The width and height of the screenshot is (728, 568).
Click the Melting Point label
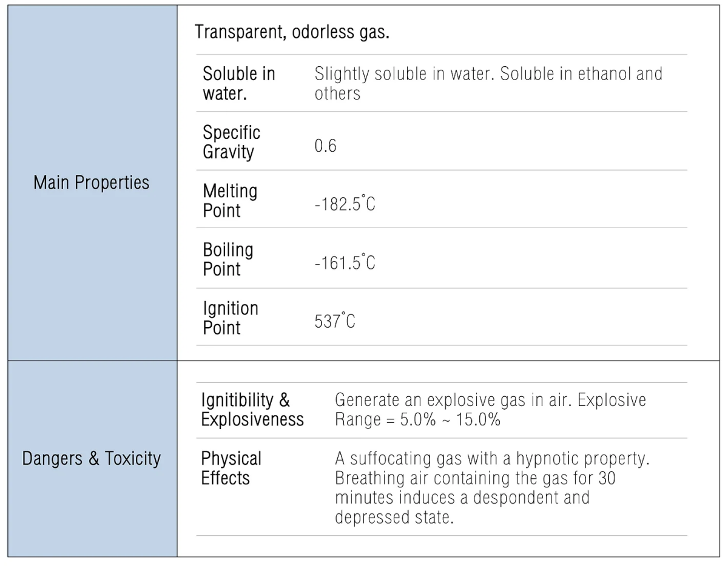(x=230, y=201)
